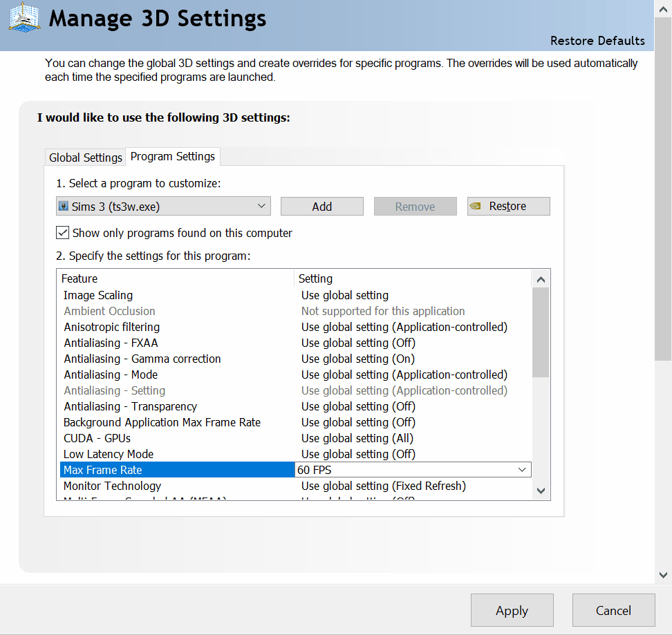Click the settings list scroll-up arrow
The width and height of the screenshot is (672, 635).
point(541,280)
